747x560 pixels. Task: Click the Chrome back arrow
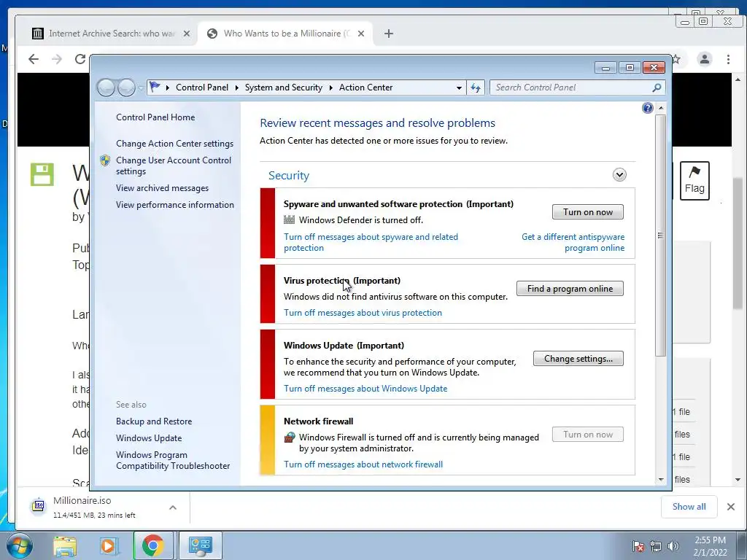34,59
